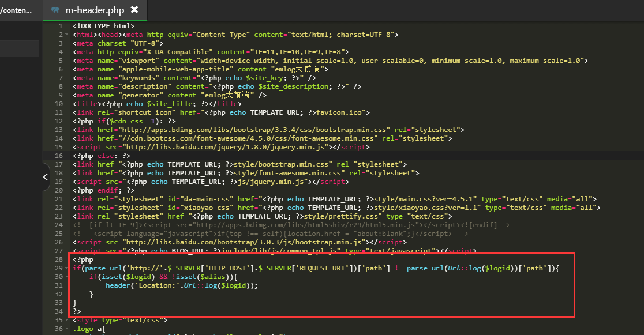Place cursor on "<!DOCTYPE html>" line

pos(103,27)
